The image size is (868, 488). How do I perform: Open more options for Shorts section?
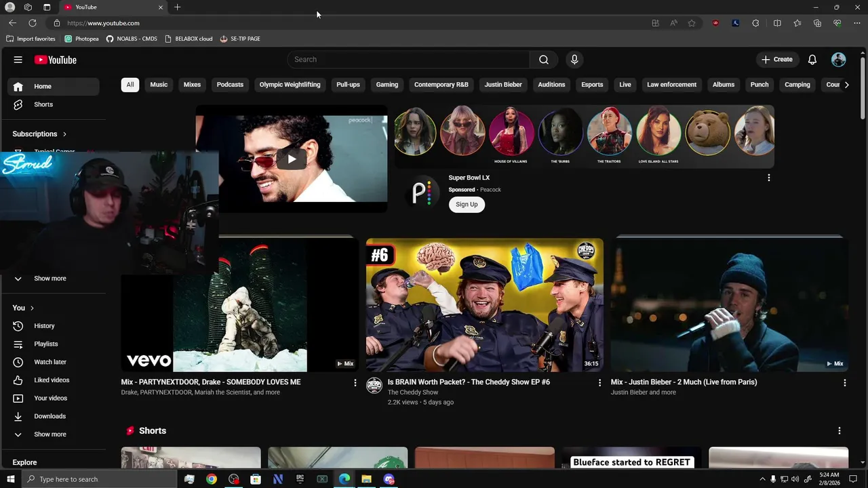click(x=840, y=431)
